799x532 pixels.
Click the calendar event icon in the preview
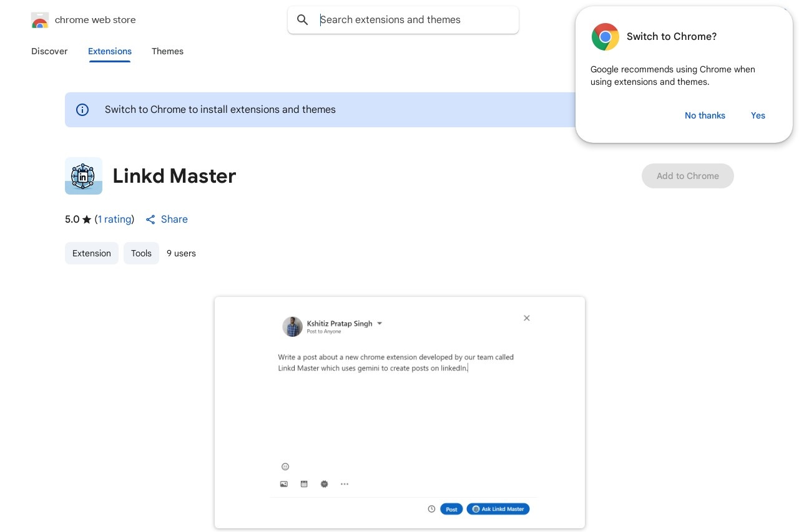[304, 484]
